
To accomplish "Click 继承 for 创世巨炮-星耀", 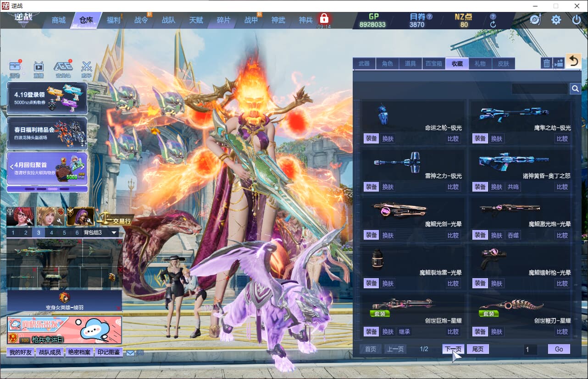I will click(x=404, y=331).
